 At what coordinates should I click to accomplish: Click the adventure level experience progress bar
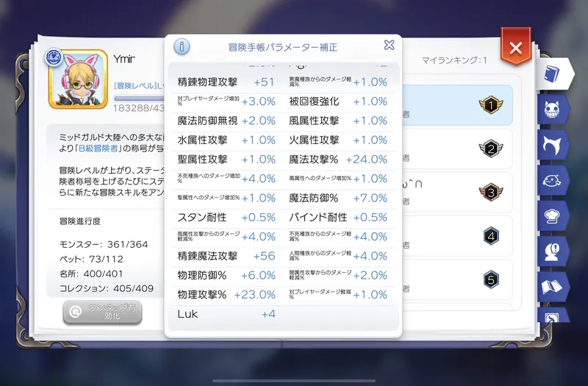pos(139,99)
